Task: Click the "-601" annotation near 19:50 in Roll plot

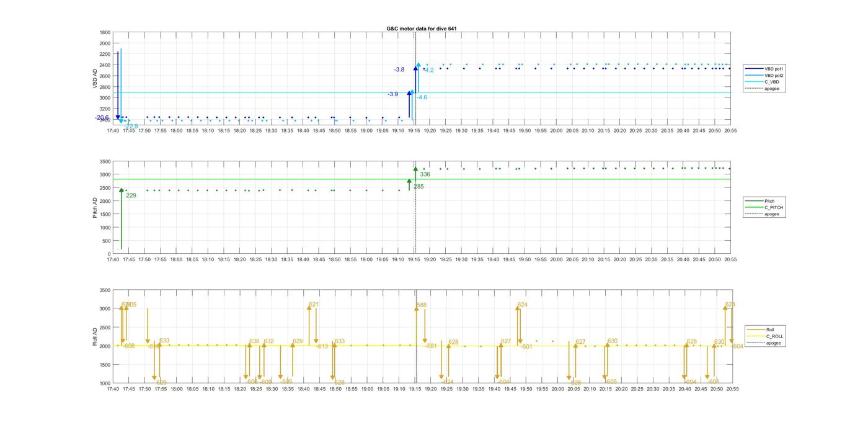Action: tap(526, 347)
